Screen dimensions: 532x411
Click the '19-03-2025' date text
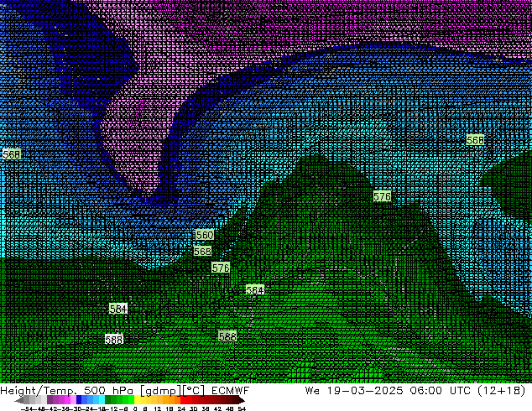click(x=365, y=391)
